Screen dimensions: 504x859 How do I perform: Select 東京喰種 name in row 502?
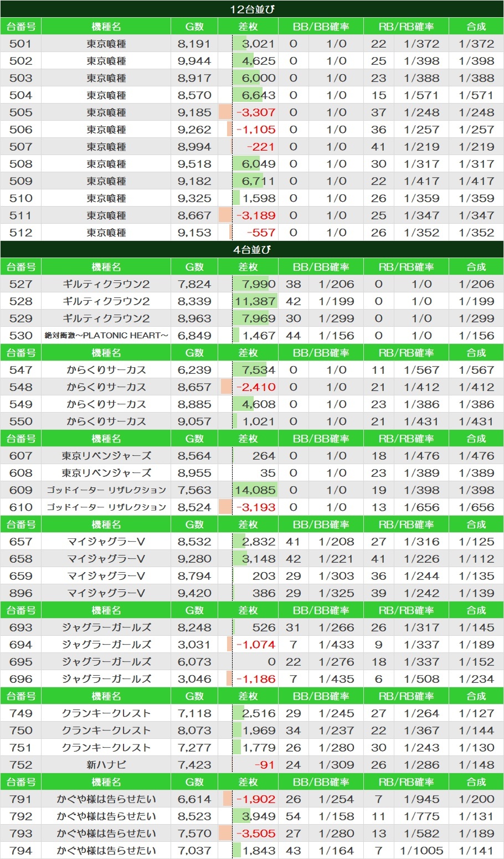106,61
